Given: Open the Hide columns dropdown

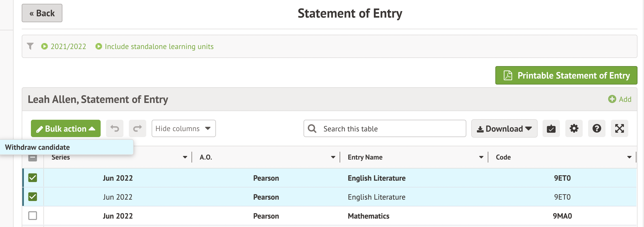Looking at the screenshot, I should (x=183, y=128).
